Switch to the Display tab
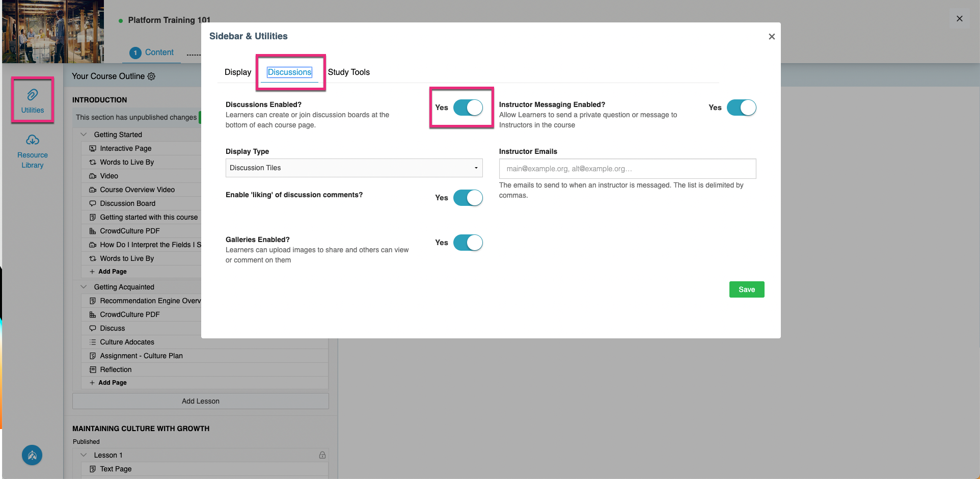The width and height of the screenshot is (980, 479). (x=237, y=72)
